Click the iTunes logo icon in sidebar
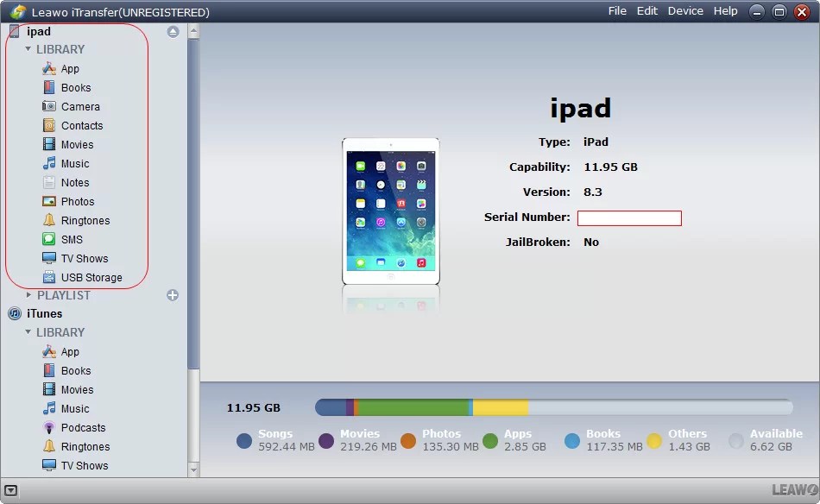The height and width of the screenshot is (504, 820). (15, 313)
